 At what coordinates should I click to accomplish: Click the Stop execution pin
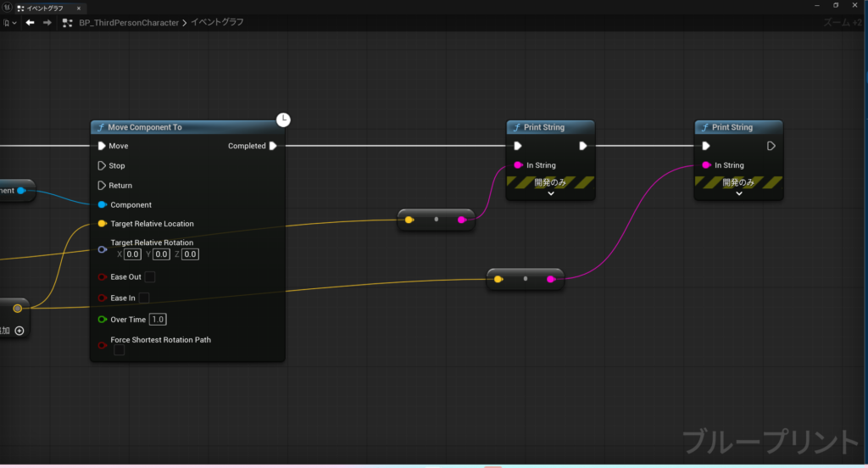point(102,166)
